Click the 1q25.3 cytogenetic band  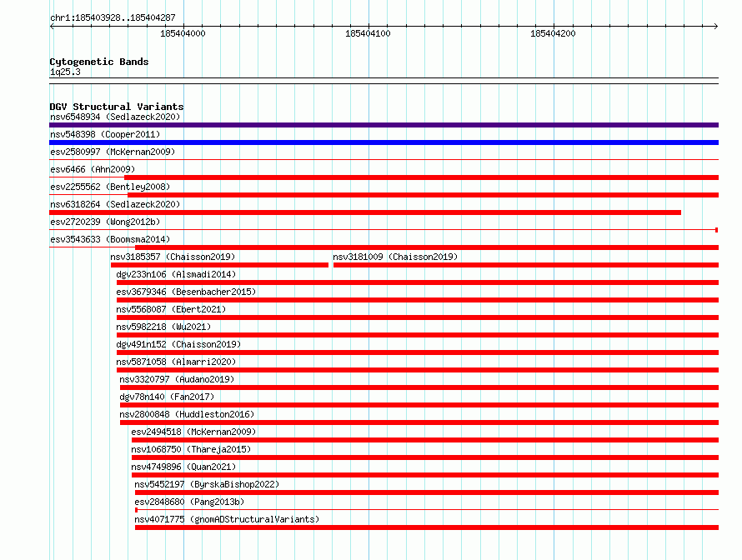[x=65, y=72]
